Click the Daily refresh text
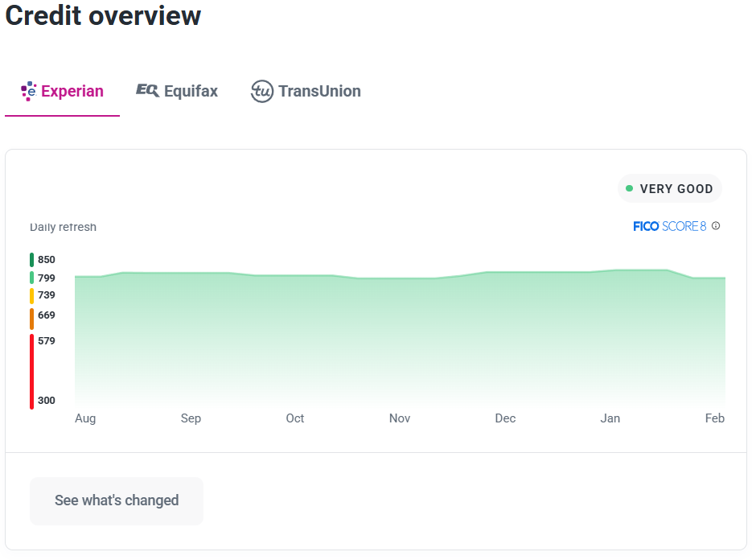The height and width of the screenshot is (560, 752). 63,227
